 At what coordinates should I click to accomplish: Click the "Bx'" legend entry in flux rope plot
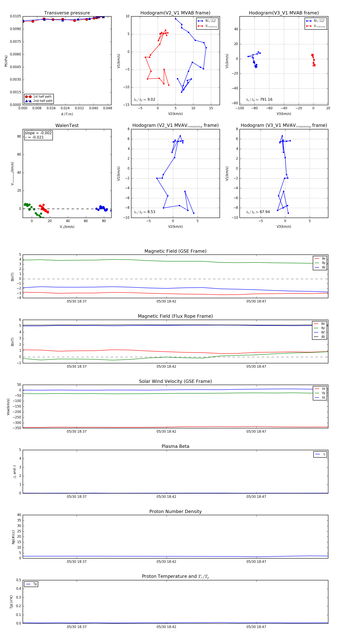pyautogui.click(x=320, y=324)
